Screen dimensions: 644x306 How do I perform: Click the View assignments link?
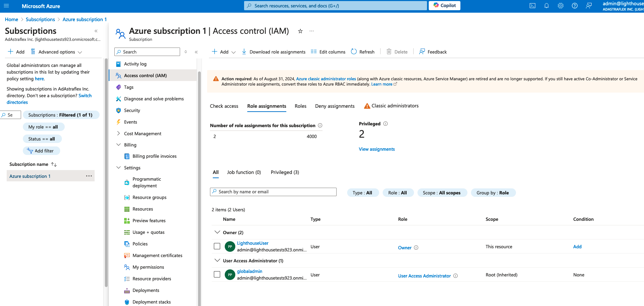[377, 149]
